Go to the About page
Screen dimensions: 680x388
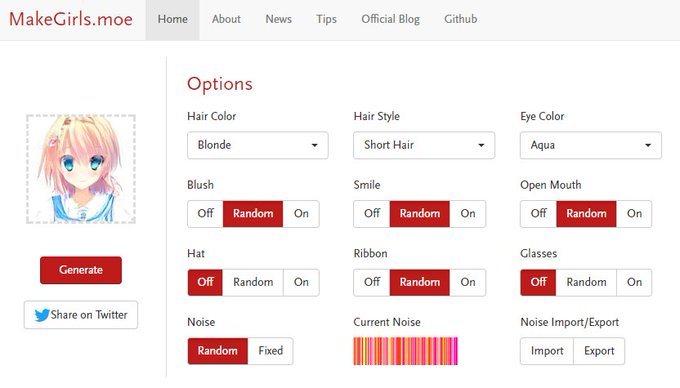226,20
